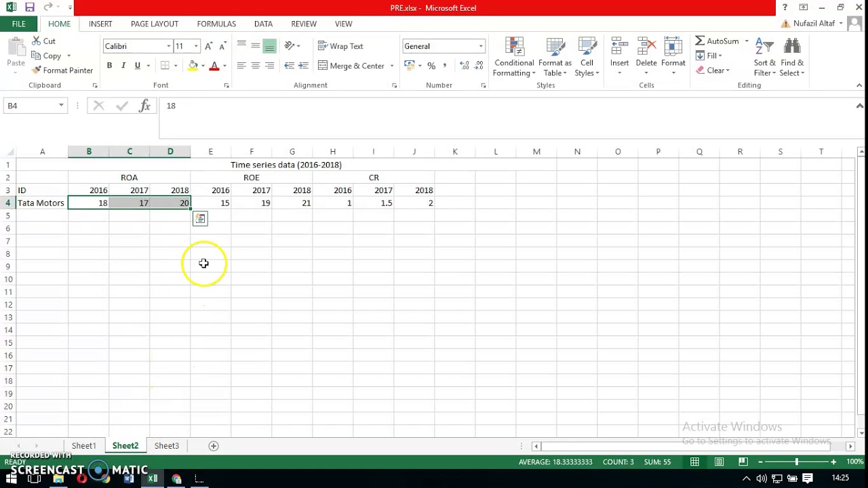Open Microsoft Excel Help question mark
The width and height of the screenshot is (868, 488).
coord(785,7)
